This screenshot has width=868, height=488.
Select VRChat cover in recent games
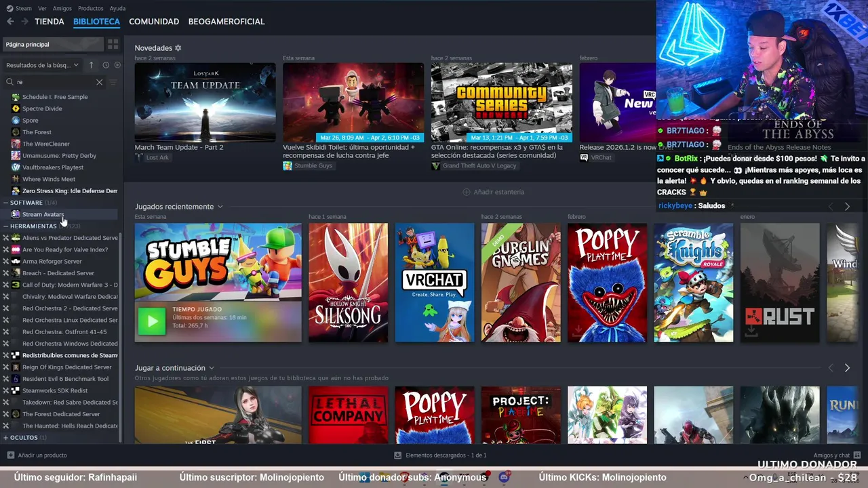tap(435, 283)
